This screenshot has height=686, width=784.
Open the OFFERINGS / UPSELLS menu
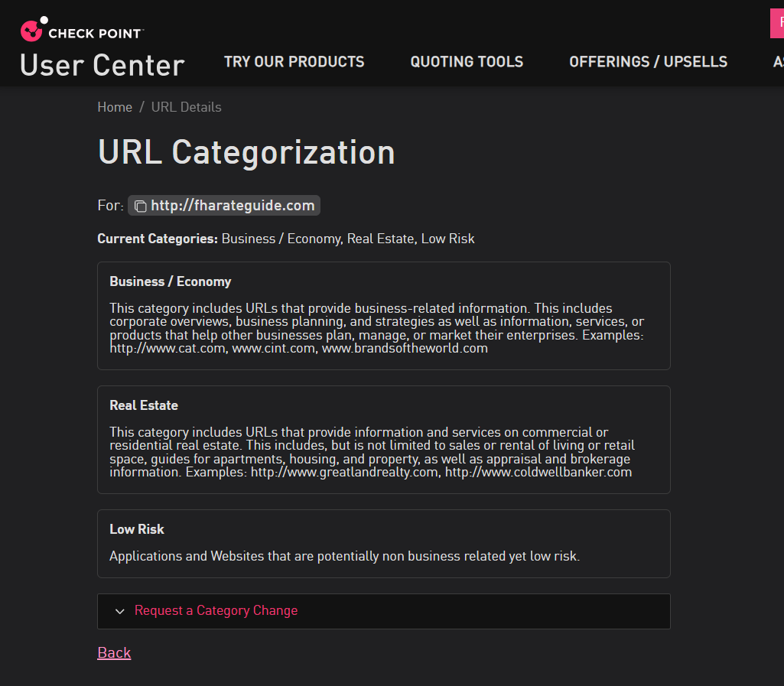(648, 62)
